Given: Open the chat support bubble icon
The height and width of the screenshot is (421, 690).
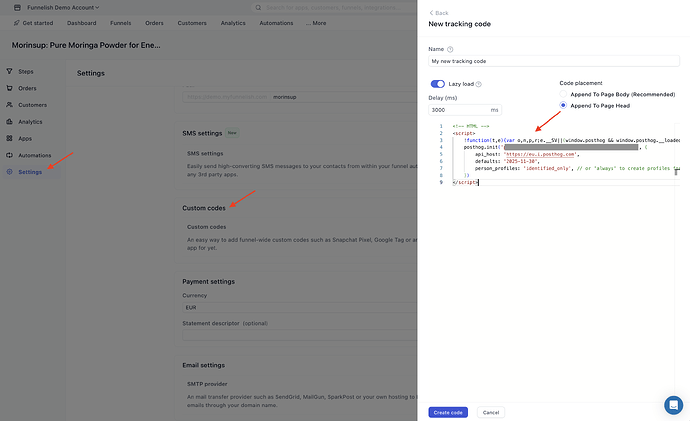Looking at the screenshot, I should [x=673, y=404].
